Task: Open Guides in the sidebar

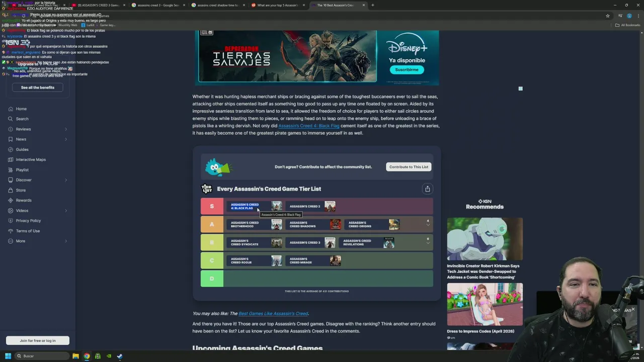Action: pyautogui.click(x=22, y=149)
